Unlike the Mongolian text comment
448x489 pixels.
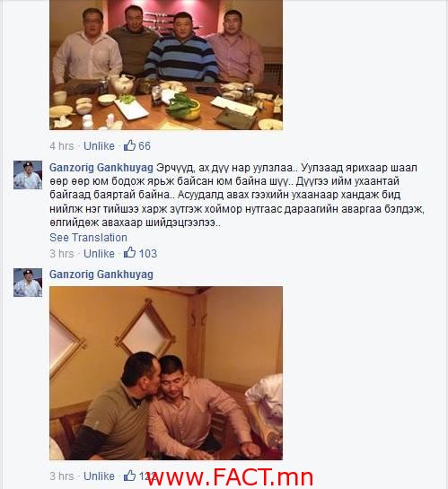click(99, 254)
